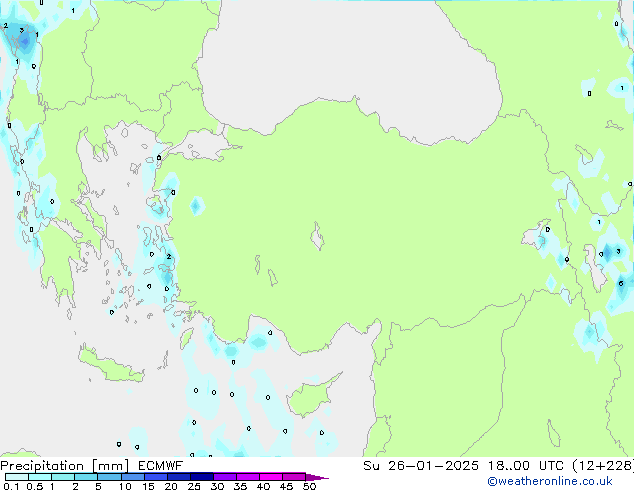Click the 2–5 mm legend swatch
This screenshot has height=490, width=634.
(x=86, y=477)
